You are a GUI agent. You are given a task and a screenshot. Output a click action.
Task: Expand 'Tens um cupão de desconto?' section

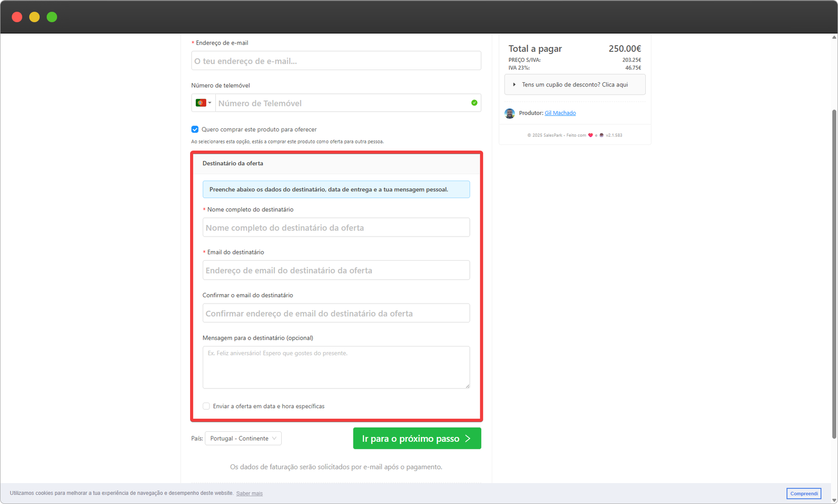pos(575,85)
